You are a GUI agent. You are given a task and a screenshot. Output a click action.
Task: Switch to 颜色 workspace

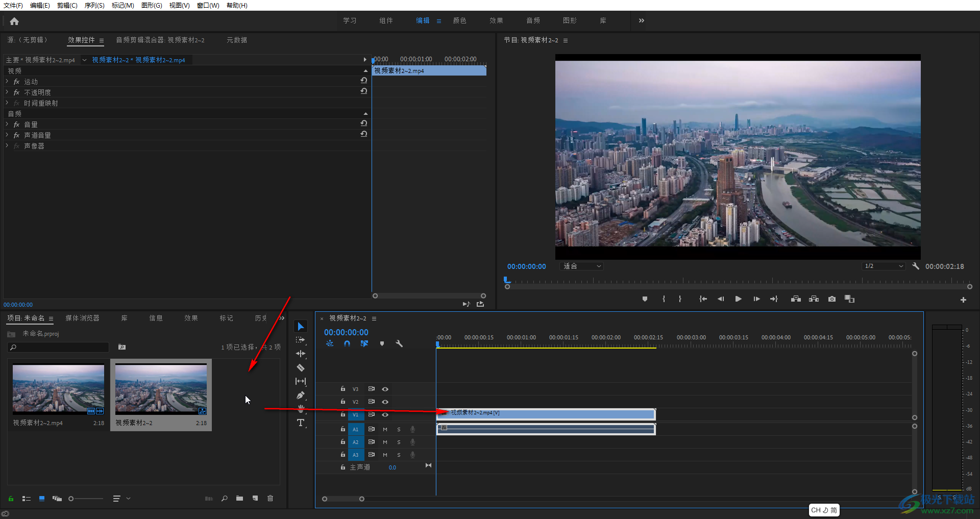(x=459, y=20)
